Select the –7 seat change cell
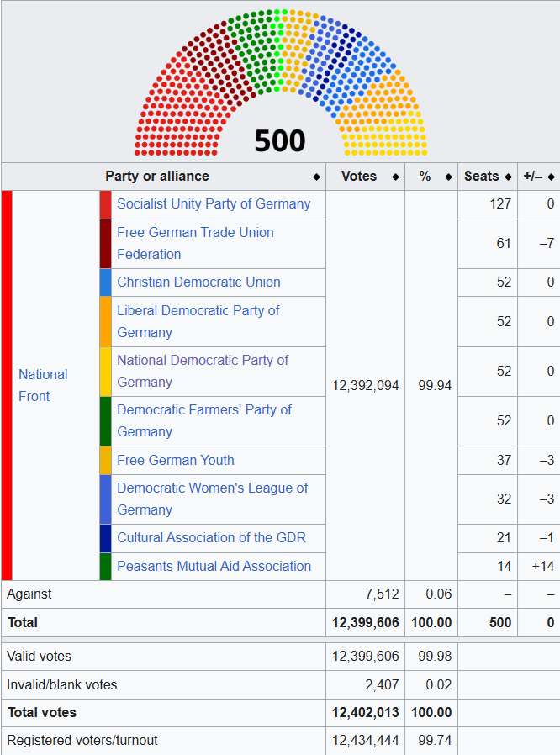This screenshot has height=755, width=560. (539, 244)
